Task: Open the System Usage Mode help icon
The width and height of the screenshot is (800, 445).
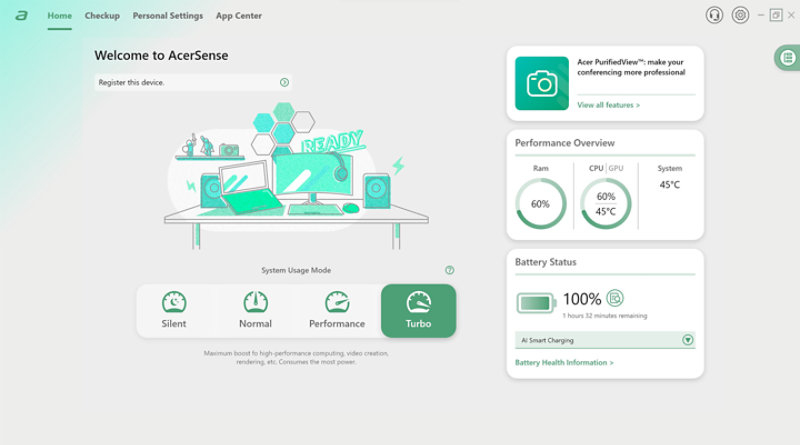Action: coord(449,270)
